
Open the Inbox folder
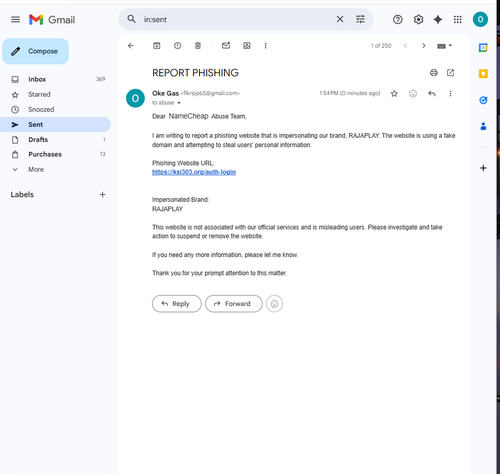point(55,79)
